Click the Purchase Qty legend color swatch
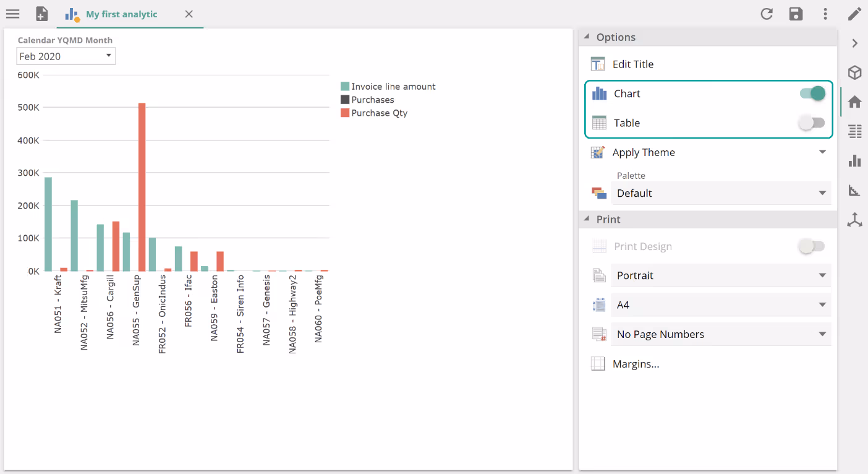This screenshot has width=868, height=474. (x=345, y=113)
